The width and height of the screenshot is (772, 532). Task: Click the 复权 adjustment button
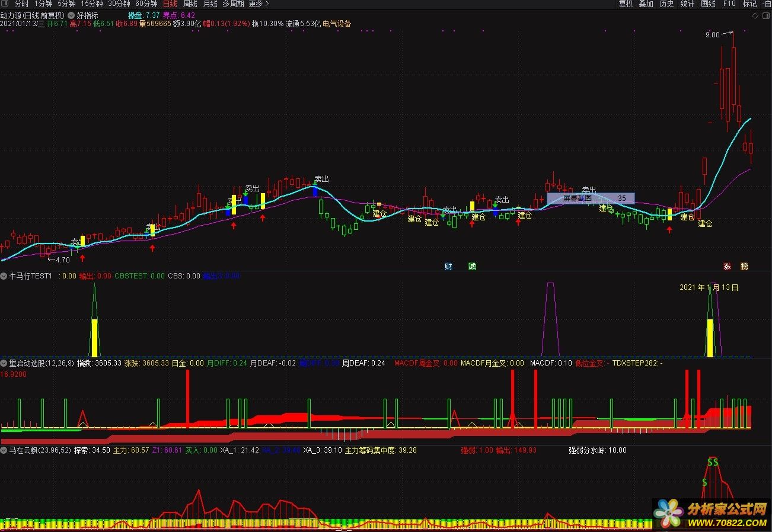(x=626, y=4)
